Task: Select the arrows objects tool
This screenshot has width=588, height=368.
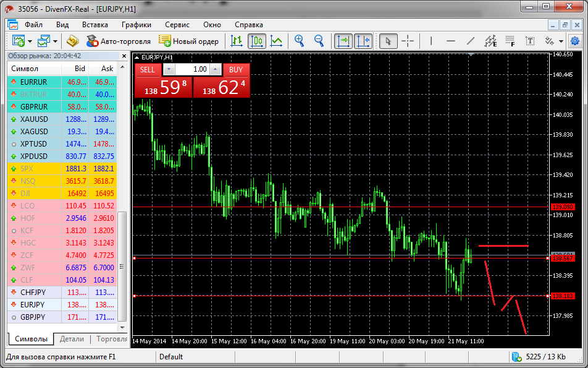Action: pos(549,41)
